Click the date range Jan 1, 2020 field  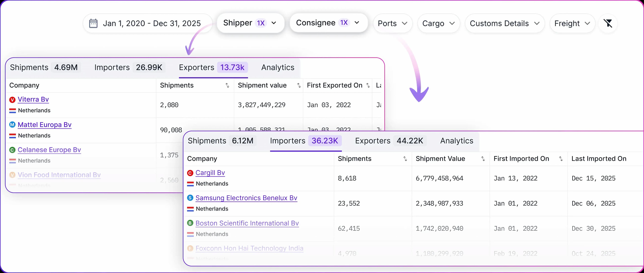click(x=152, y=23)
